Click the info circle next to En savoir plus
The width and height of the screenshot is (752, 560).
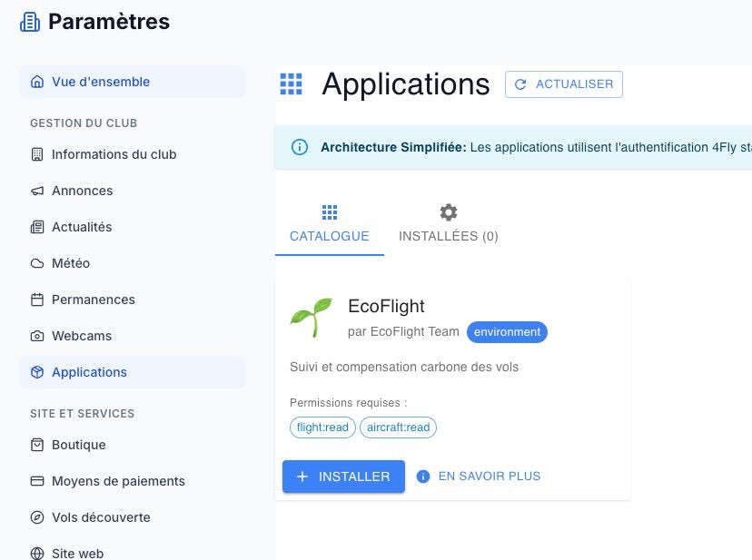click(423, 476)
